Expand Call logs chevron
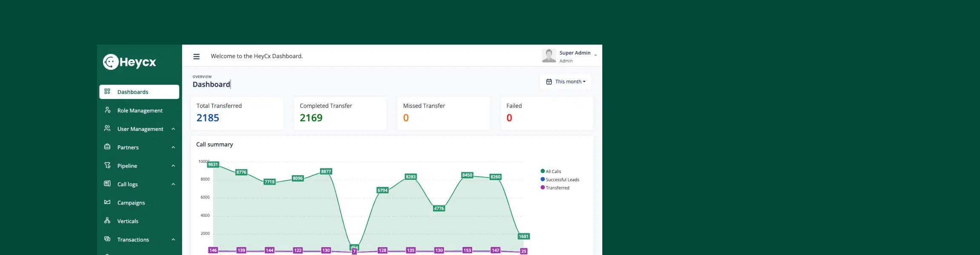Screen dimensions: 980x255 [x=173, y=184]
